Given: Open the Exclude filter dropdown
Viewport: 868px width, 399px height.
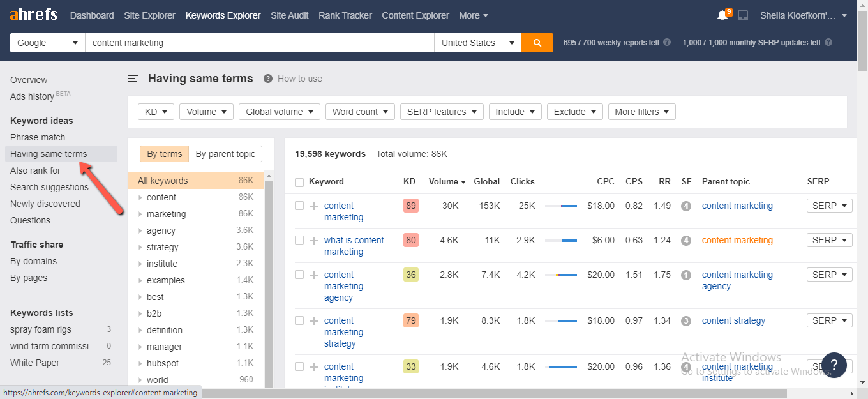Looking at the screenshot, I should (x=575, y=112).
